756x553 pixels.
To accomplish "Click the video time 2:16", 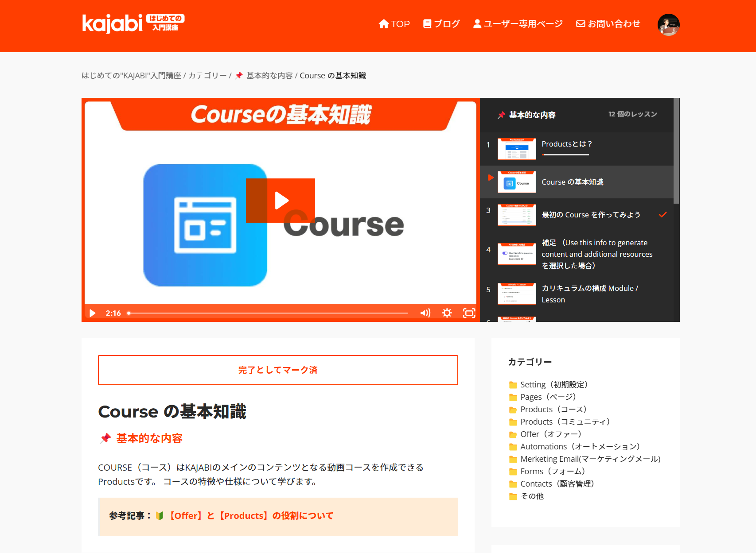I will 113,313.
